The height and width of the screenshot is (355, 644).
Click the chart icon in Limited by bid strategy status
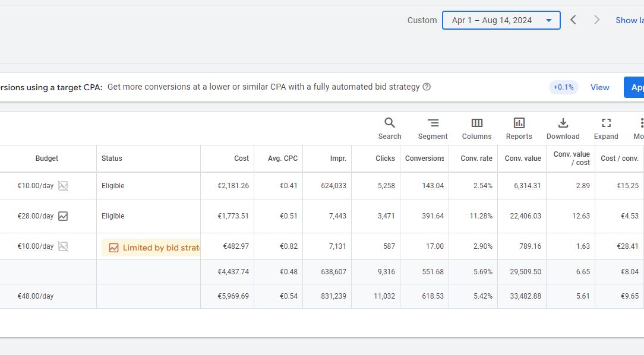[113, 248]
